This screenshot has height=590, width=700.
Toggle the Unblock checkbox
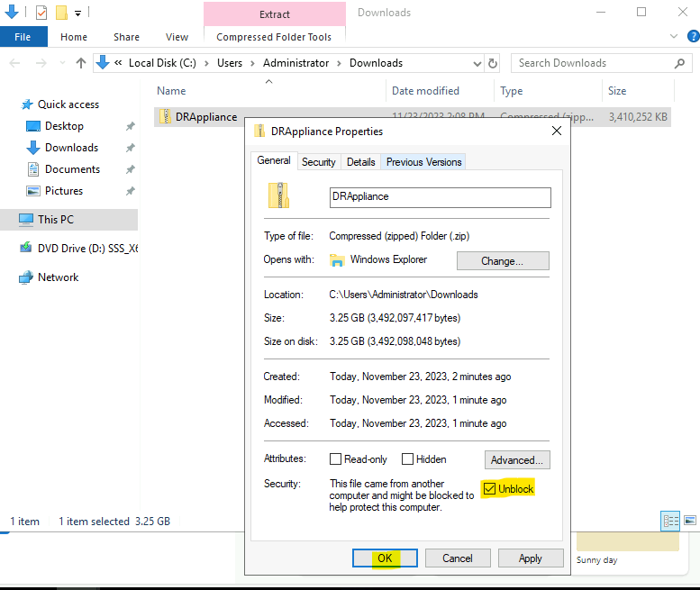click(x=490, y=489)
